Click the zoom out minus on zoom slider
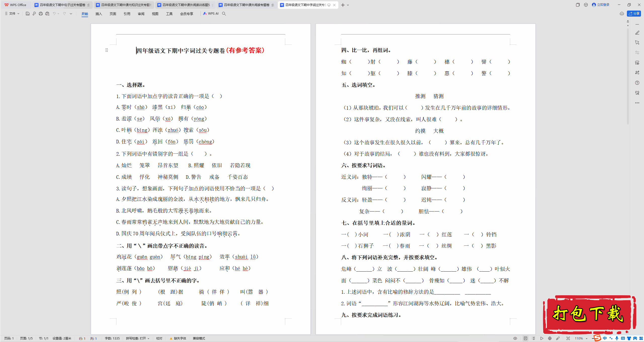Screen dimensions: 644x342 593,338
